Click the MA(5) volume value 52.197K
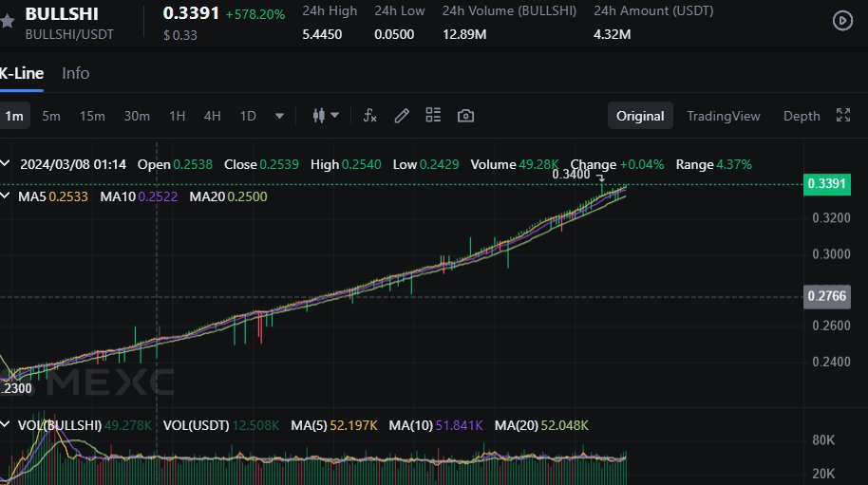 [353, 425]
